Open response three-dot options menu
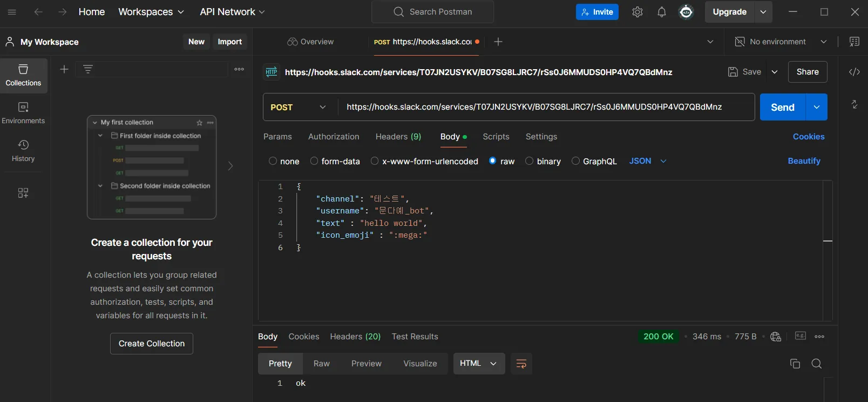The image size is (868, 402). pos(819,337)
